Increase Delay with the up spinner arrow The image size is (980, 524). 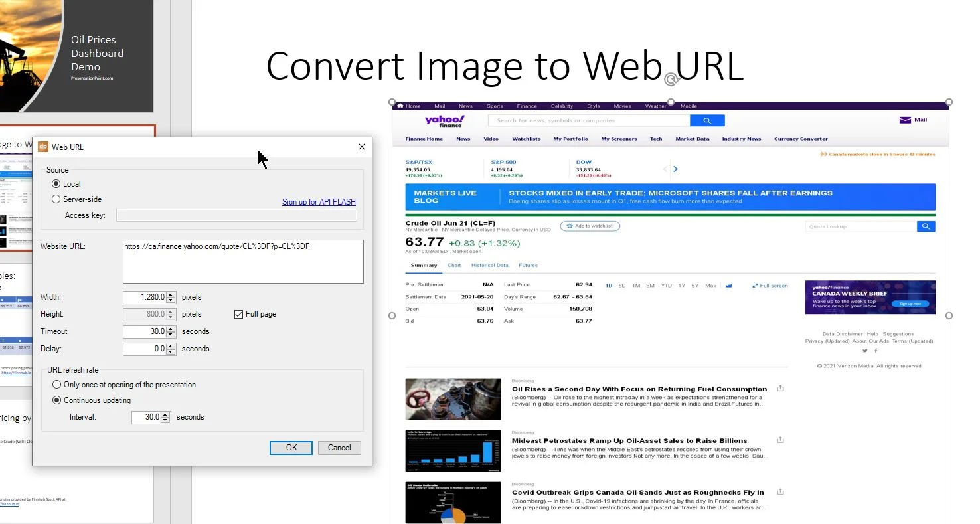[x=171, y=346]
